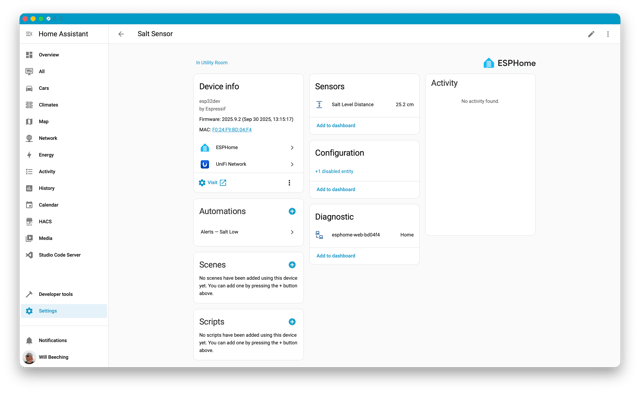Click the '25.2 cm' sensor value
The image size is (640, 393).
404,104
